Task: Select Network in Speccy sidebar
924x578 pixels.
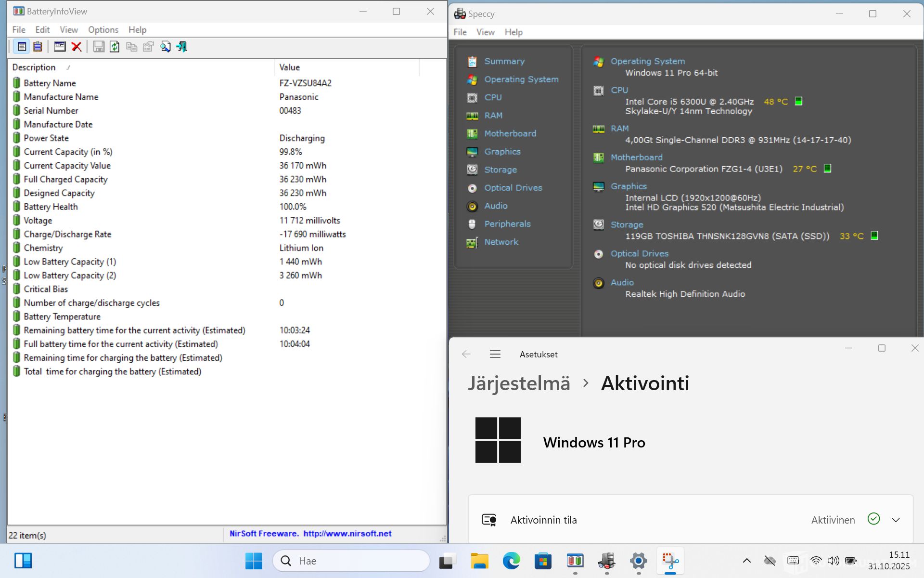Action: coord(501,242)
